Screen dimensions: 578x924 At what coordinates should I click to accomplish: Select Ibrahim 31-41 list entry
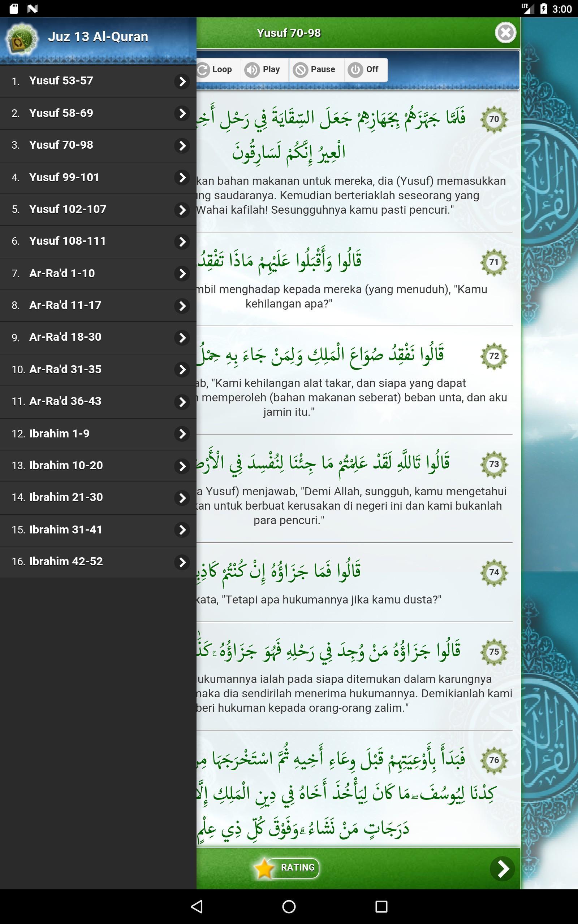98,529
